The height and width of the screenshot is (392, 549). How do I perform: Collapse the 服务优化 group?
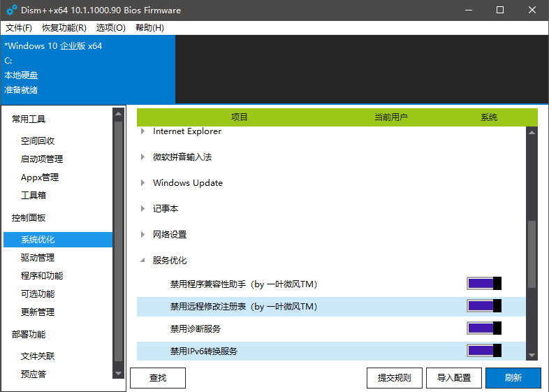tap(142, 260)
